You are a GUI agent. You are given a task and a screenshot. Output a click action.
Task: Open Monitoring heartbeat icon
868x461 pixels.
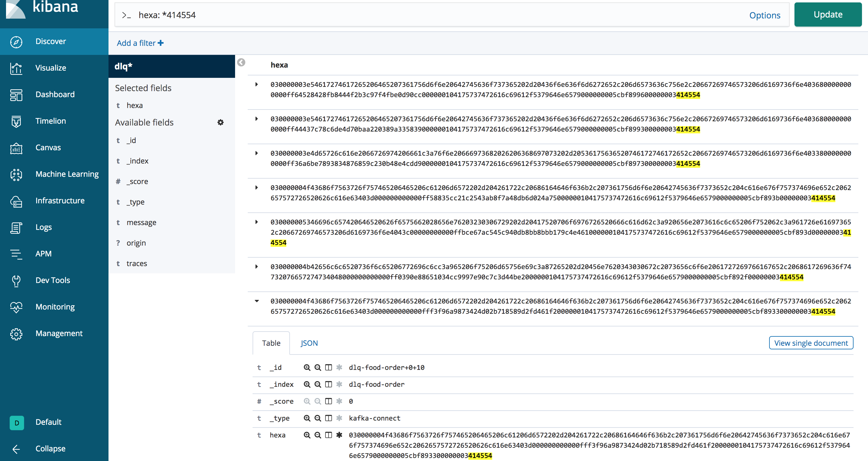tap(16, 307)
